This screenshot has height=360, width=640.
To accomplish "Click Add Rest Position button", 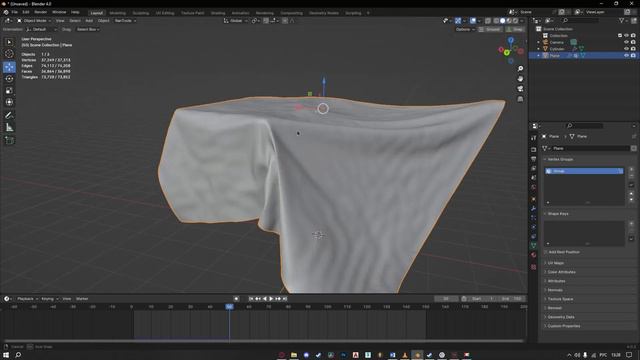I will point(564,252).
